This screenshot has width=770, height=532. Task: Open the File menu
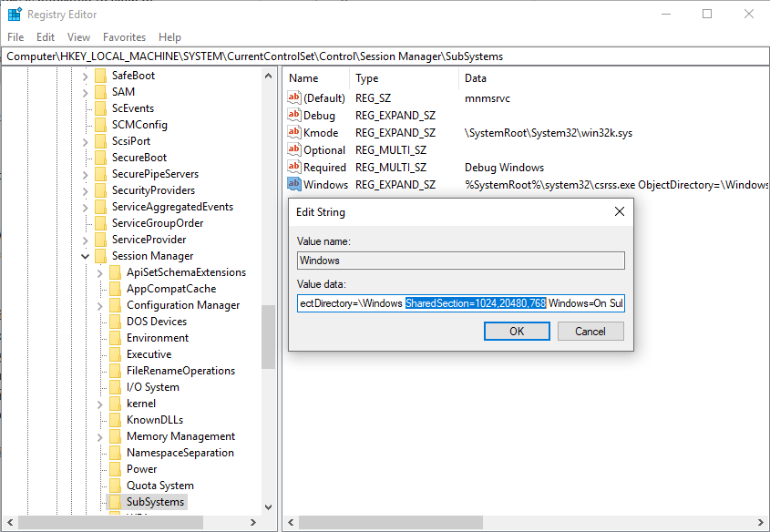click(x=15, y=37)
